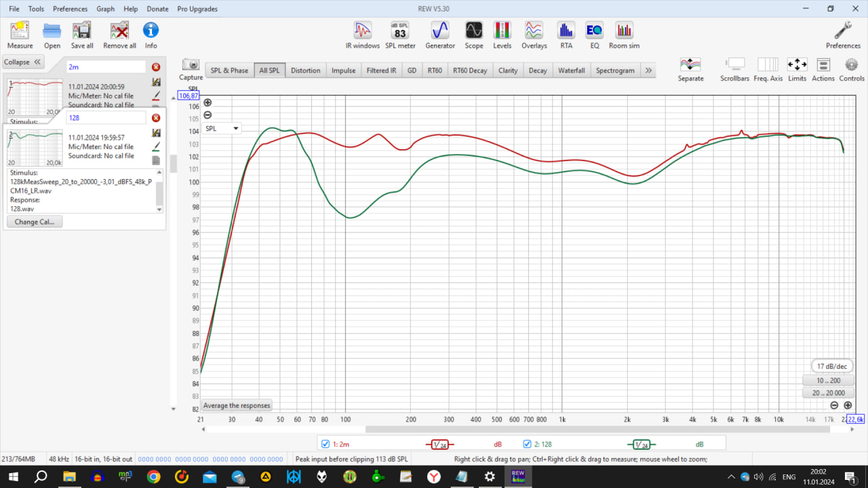The width and height of the screenshot is (868, 488).
Task: Delete the 128 measurement with red X
Action: tap(156, 118)
